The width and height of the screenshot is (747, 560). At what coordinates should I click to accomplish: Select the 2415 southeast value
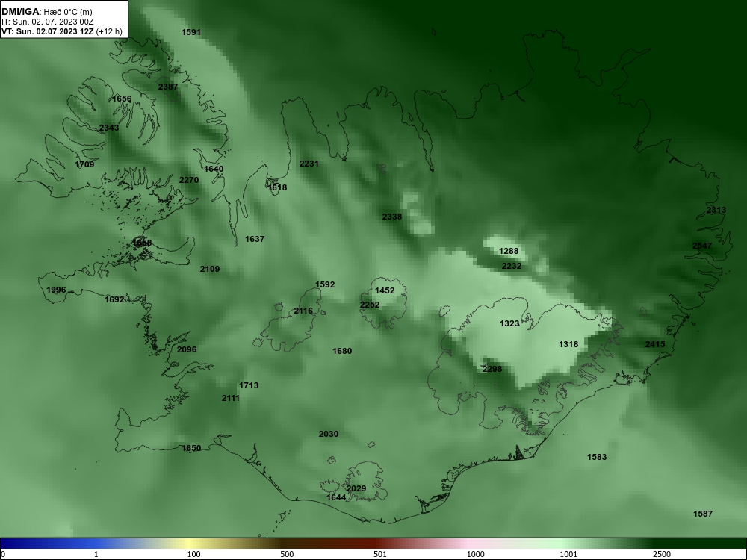pos(655,344)
